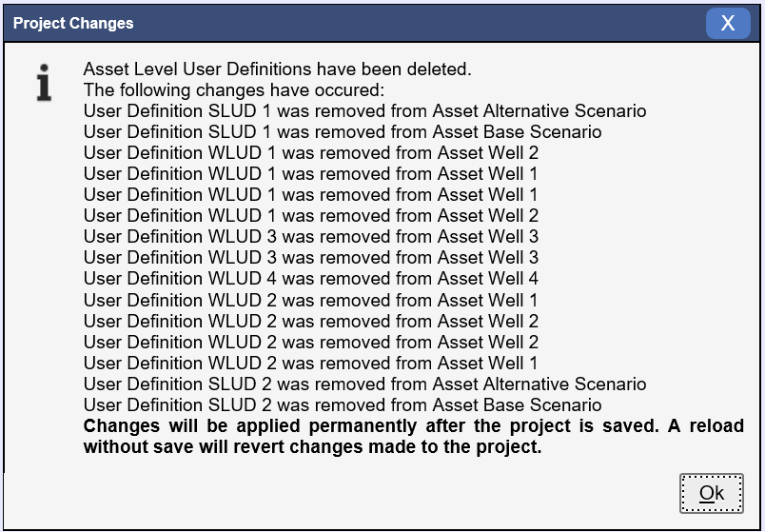
Task: Select the SLUD 1 Asset Base Scenario line
Action: point(342,131)
